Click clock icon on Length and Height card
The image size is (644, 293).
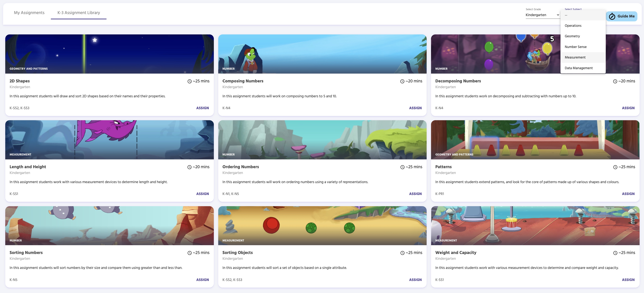(190, 167)
